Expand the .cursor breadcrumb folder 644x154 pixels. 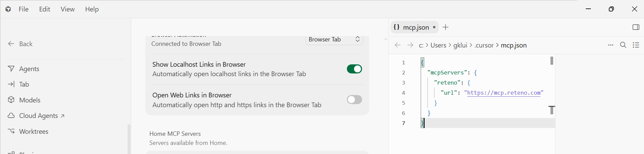pos(484,45)
